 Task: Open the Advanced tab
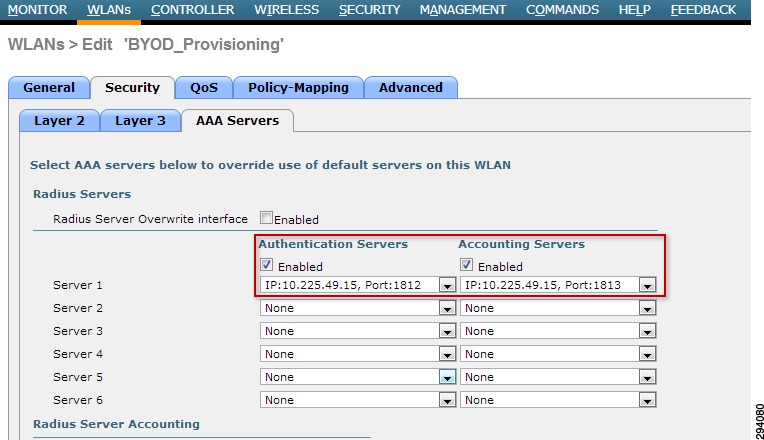point(411,88)
